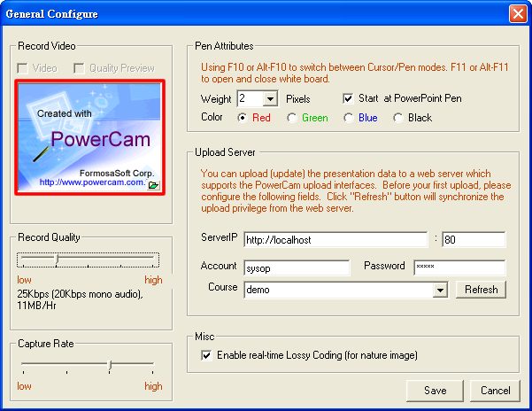Viewport: 532px width, 411px height.
Task: Click in the Password field
Action: point(459,268)
